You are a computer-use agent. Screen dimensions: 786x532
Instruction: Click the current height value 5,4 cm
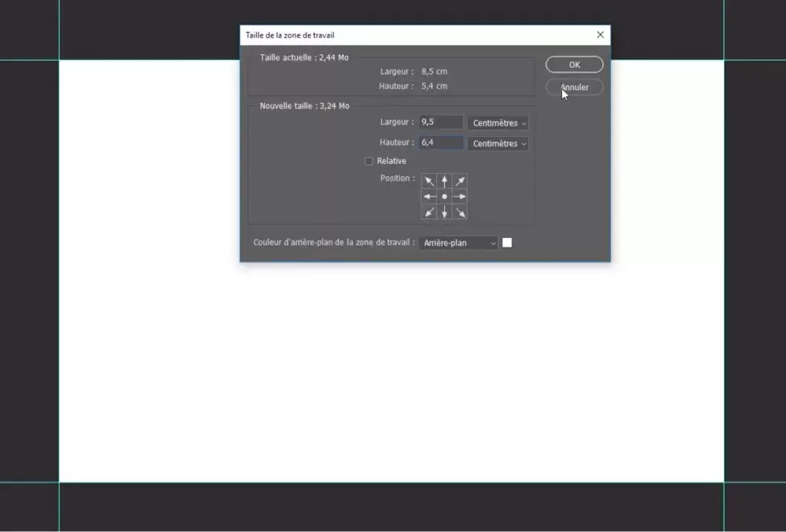(x=434, y=86)
